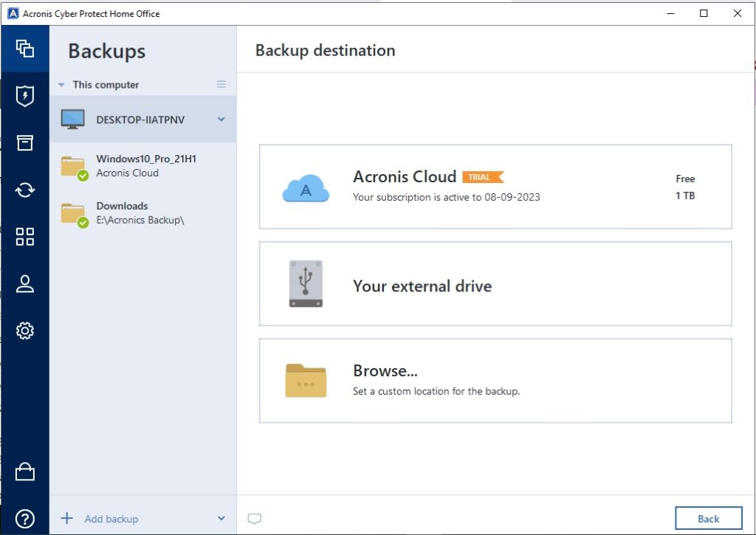Open the Add backup dropdown arrow
Screen dimensions: 756x535
tap(221, 518)
